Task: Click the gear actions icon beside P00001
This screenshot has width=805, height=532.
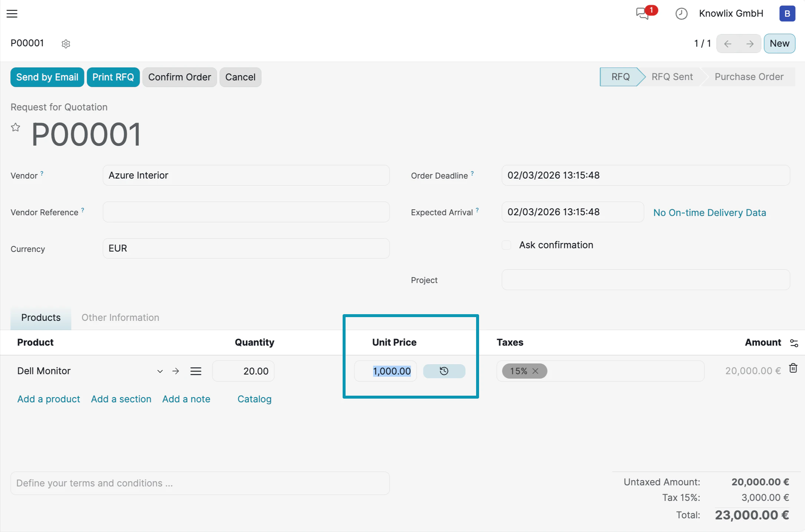Action: [x=66, y=44]
